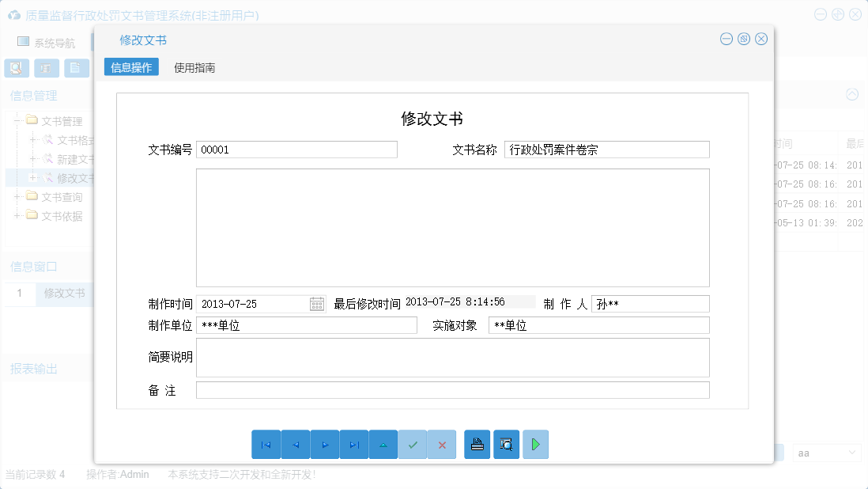Open the aa dropdown at bottom right
Image resolution: width=868 pixels, height=489 pixels.
tap(827, 452)
